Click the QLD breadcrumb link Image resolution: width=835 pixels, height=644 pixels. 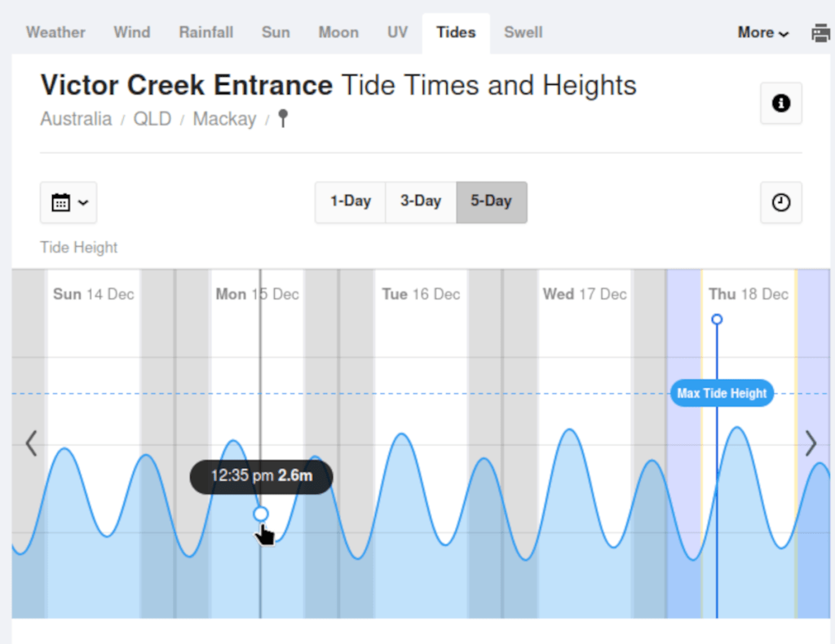coord(152,119)
